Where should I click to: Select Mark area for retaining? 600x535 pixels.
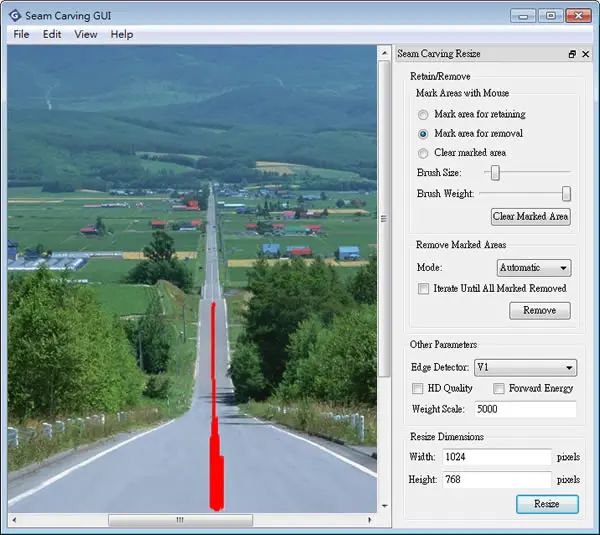pyautogui.click(x=423, y=114)
